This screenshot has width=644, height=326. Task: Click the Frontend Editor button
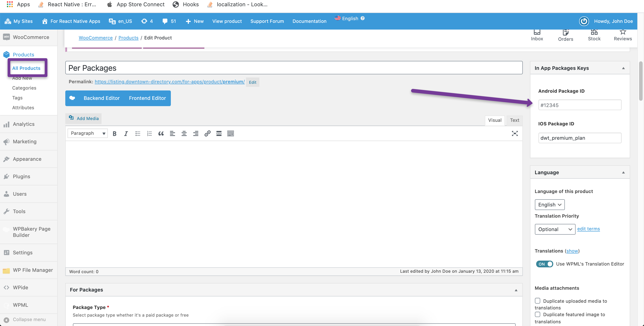(x=148, y=98)
